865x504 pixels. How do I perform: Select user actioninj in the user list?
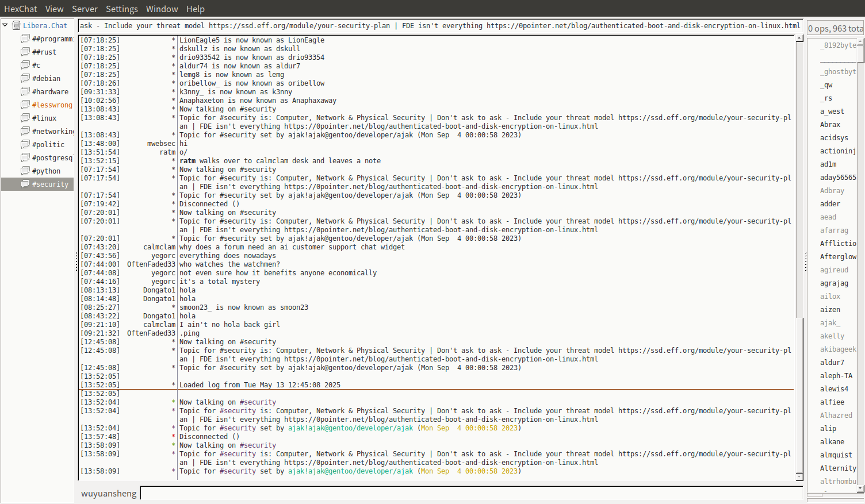(838, 151)
